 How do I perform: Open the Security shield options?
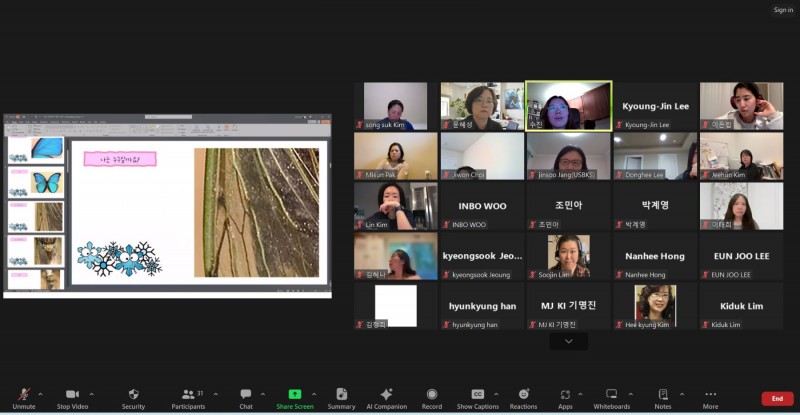click(133, 398)
